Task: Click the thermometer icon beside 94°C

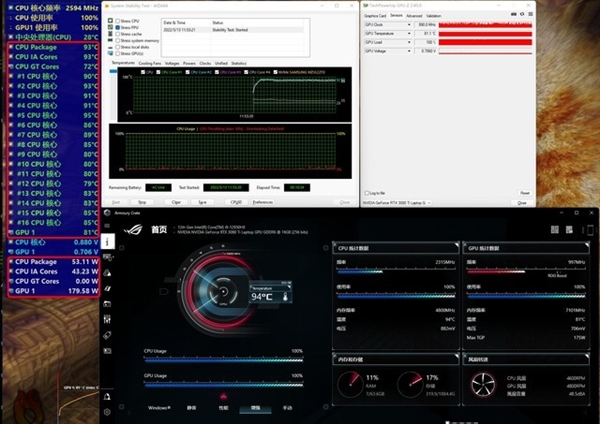Action: pyautogui.click(x=285, y=297)
